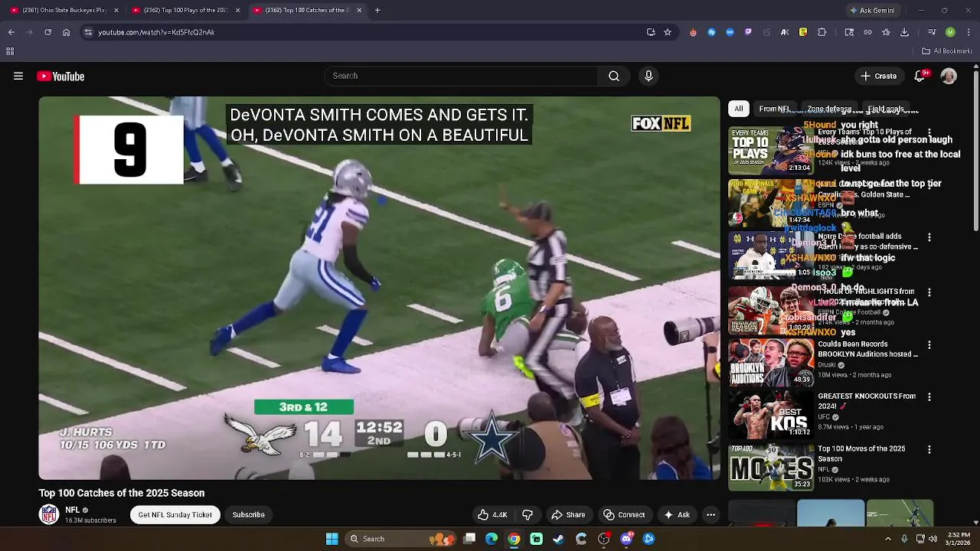Click the YouTube URL in address bar
980x551 pixels.
pos(156,32)
